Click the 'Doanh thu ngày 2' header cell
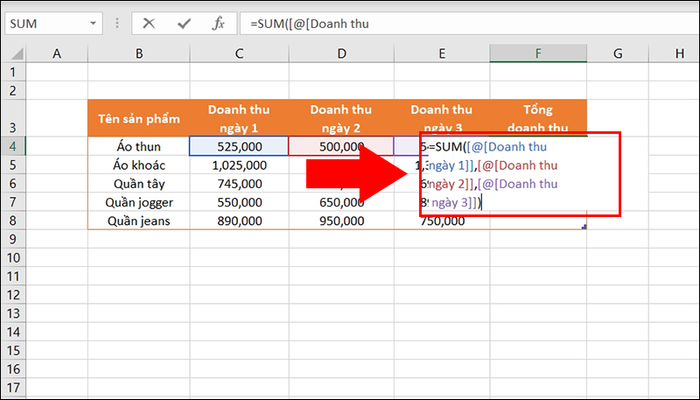The height and width of the screenshot is (400, 700). 341,118
